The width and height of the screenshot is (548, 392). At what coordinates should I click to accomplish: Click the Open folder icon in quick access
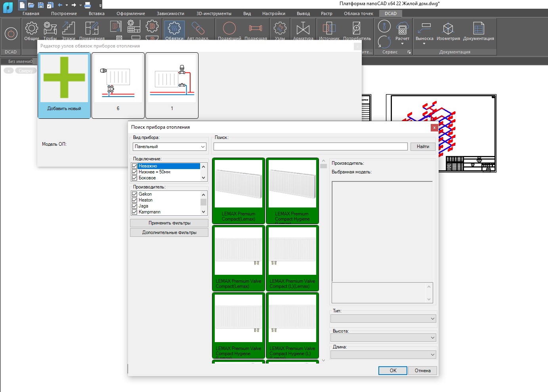pos(31,5)
